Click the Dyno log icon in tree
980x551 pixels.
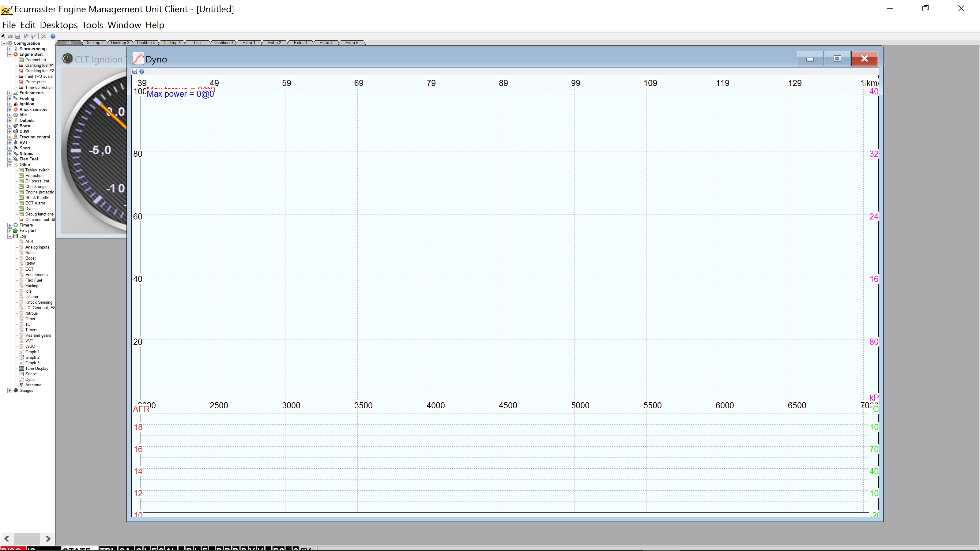click(x=22, y=380)
